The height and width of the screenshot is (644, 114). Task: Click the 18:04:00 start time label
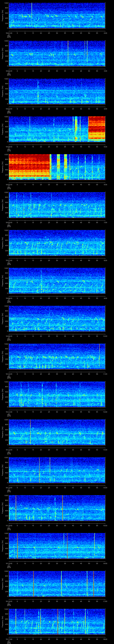click(9, 147)
